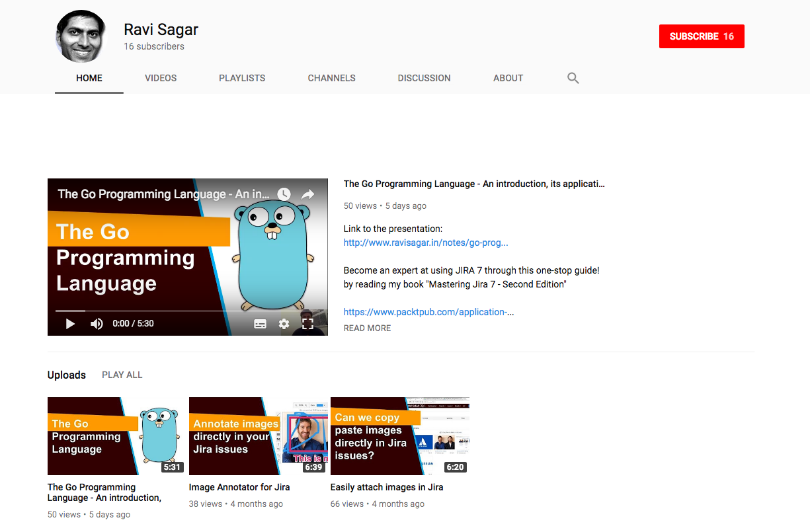Click the share arrow on video
The width and height of the screenshot is (810, 532).
coord(308,194)
